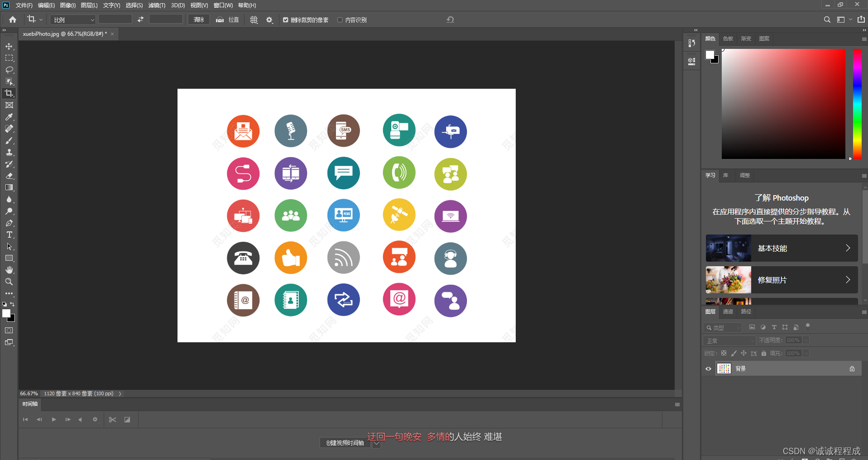Pick a color in the color field
This screenshot has height=460, width=868.
pyautogui.click(x=783, y=104)
